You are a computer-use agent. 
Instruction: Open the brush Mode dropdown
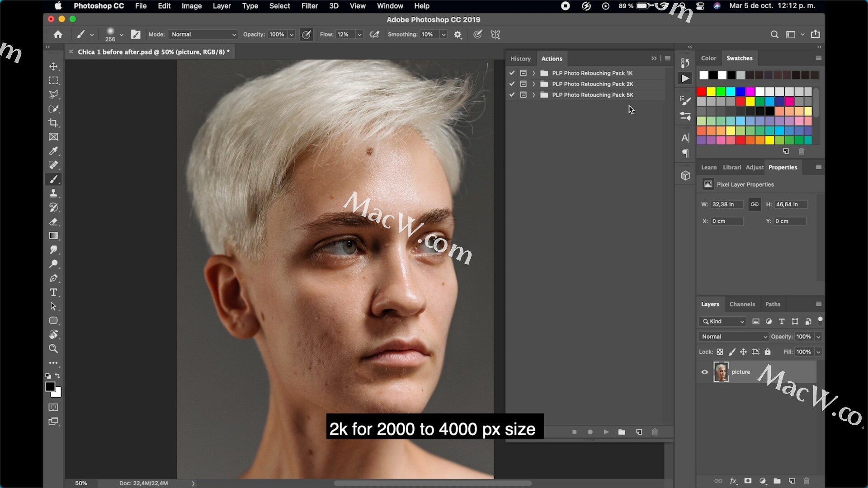click(x=203, y=34)
